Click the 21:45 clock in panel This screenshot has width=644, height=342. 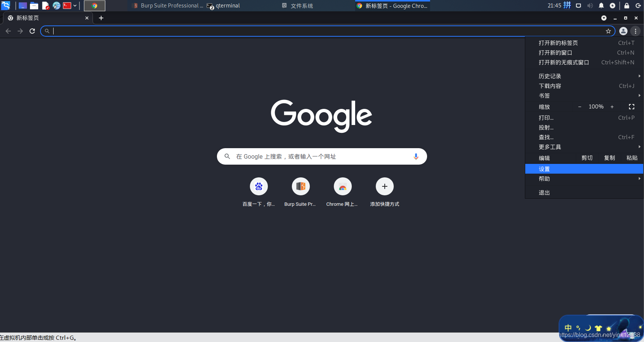(x=554, y=6)
